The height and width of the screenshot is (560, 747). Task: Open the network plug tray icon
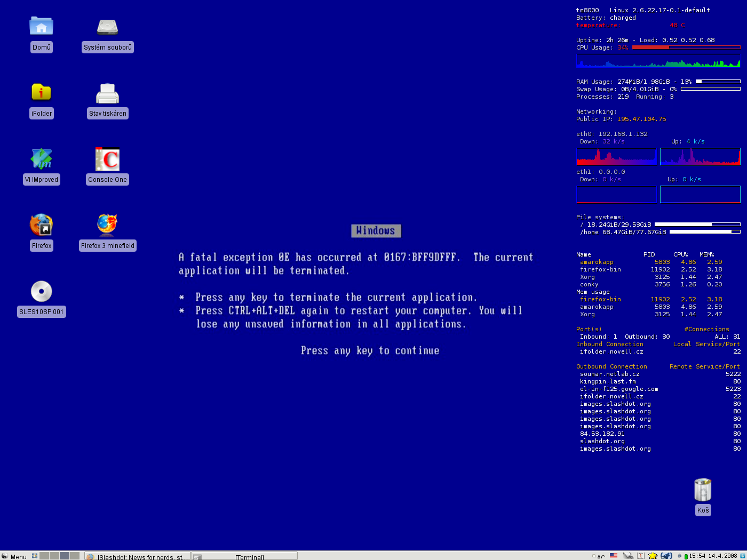(628, 555)
